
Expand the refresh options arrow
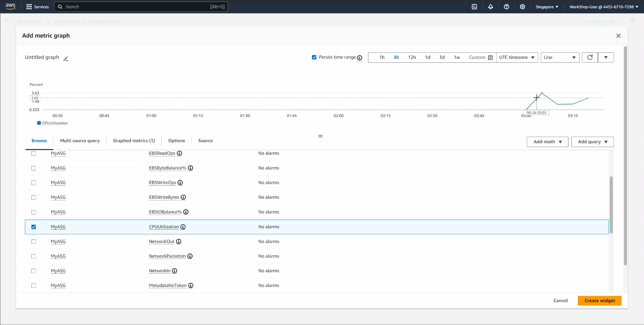click(x=606, y=57)
